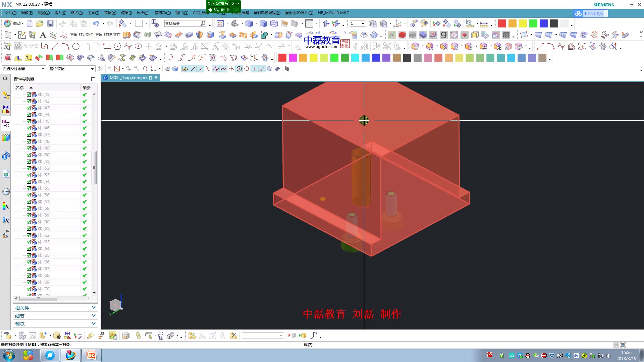Pick the green swatch in top color row
This screenshot has height=362, width=644.
533,23
